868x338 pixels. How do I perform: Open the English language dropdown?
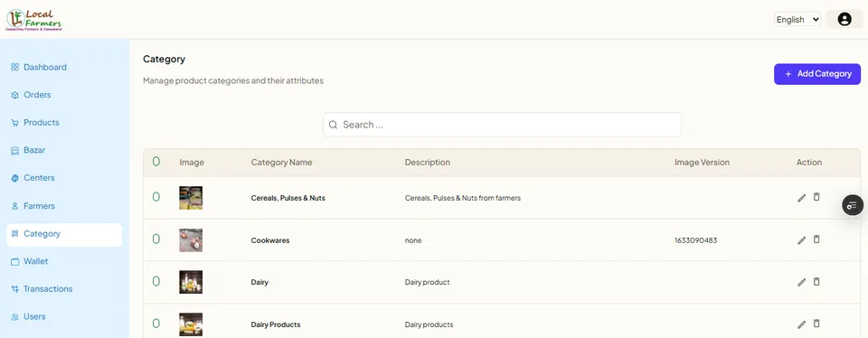[797, 19]
